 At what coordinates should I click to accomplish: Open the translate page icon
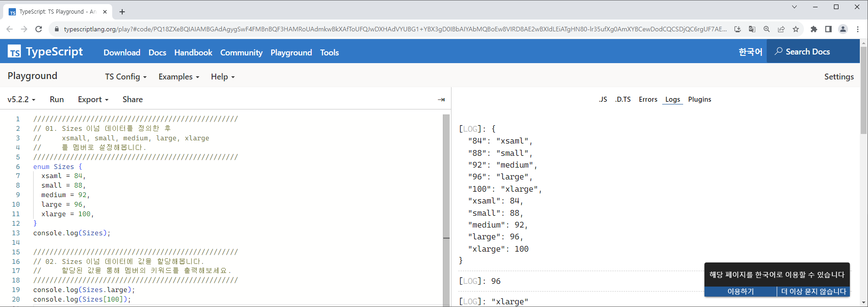pyautogui.click(x=752, y=29)
